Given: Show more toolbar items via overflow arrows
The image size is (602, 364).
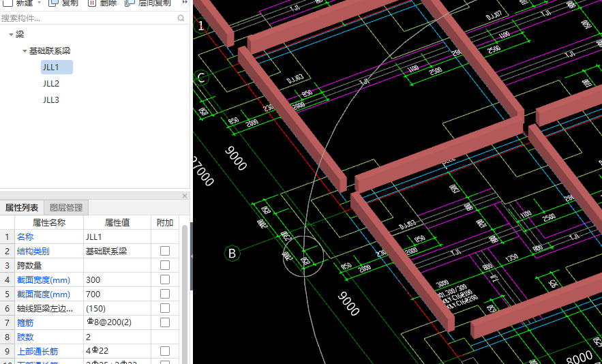Looking at the screenshot, I should point(185,3).
